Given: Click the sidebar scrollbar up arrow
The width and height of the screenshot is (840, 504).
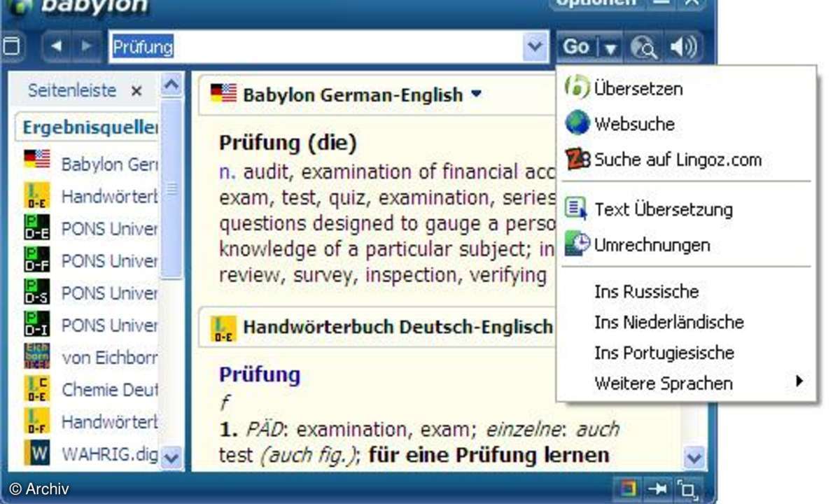Looking at the screenshot, I should point(171,85).
